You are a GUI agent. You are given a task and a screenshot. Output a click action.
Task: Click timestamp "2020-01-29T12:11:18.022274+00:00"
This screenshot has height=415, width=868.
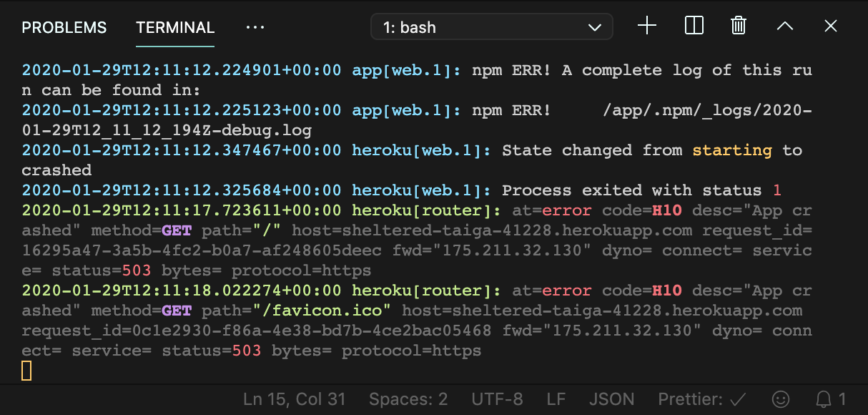point(182,290)
